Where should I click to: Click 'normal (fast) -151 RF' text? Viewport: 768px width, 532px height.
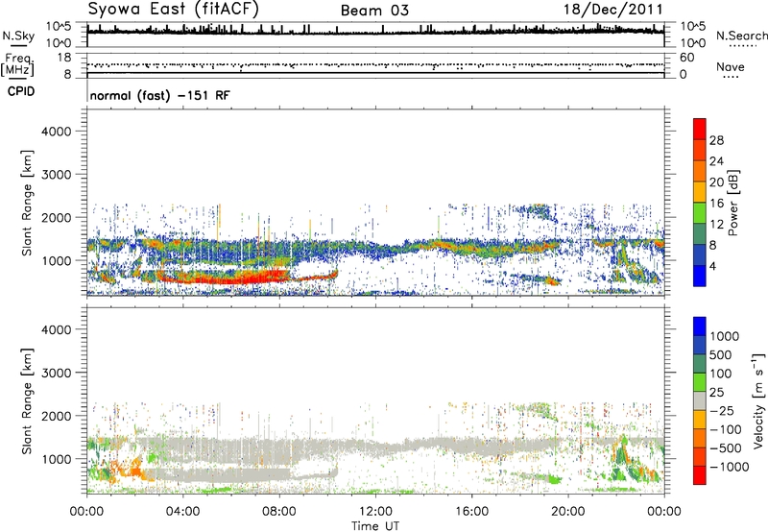159,95
